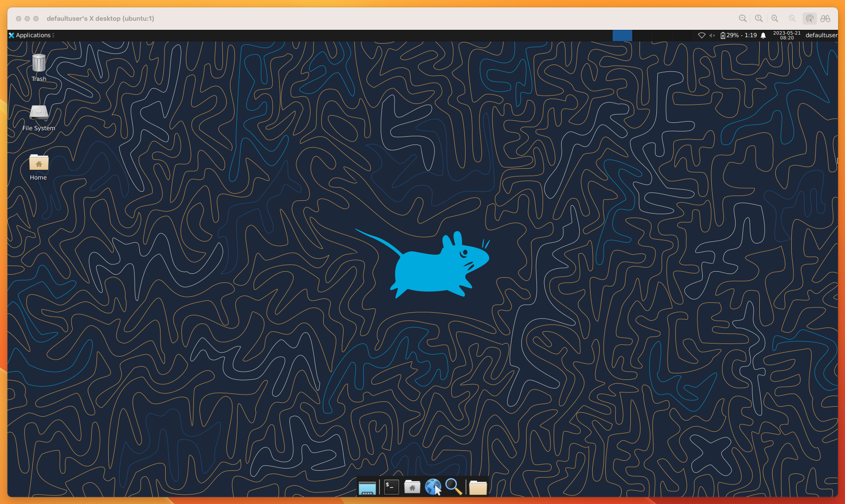This screenshot has height=504, width=845.
Task: Click the battery 29% power indicator
Action: pyautogui.click(x=739, y=35)
